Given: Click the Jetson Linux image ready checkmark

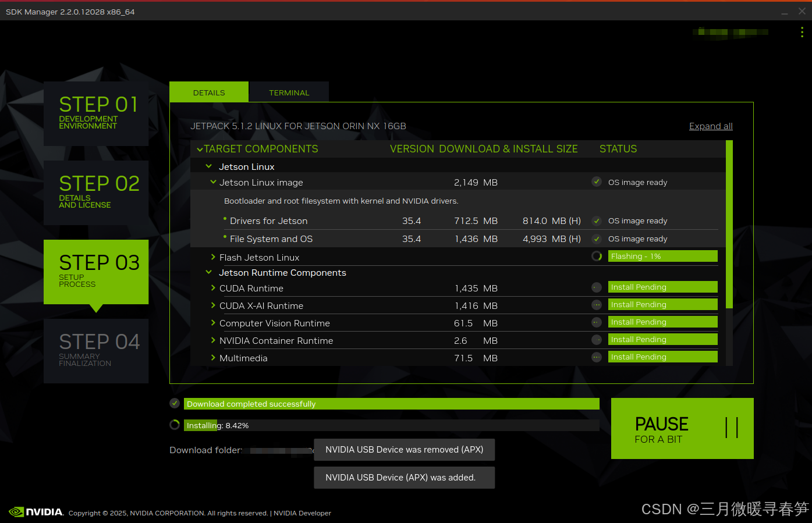Looking at the screenshot, I should [x=597, y=182].
